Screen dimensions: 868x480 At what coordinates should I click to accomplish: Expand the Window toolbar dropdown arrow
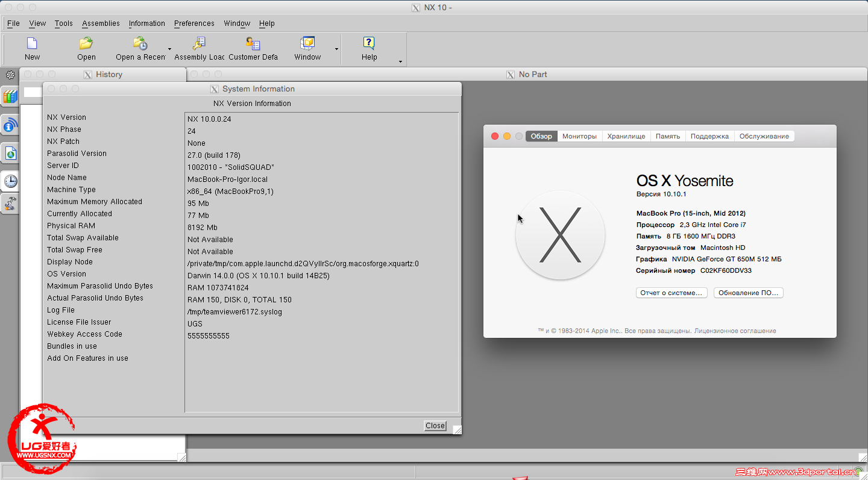(336, 49)
